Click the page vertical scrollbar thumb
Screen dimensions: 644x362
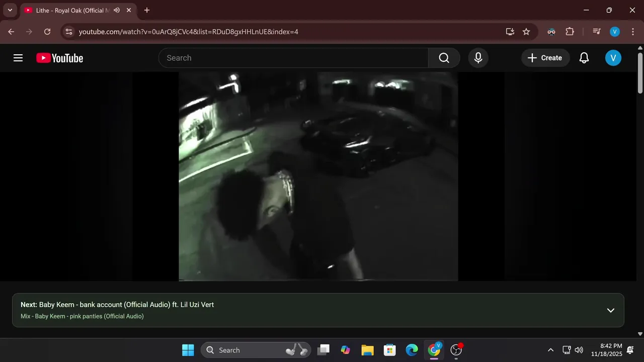tap(640, 72)
